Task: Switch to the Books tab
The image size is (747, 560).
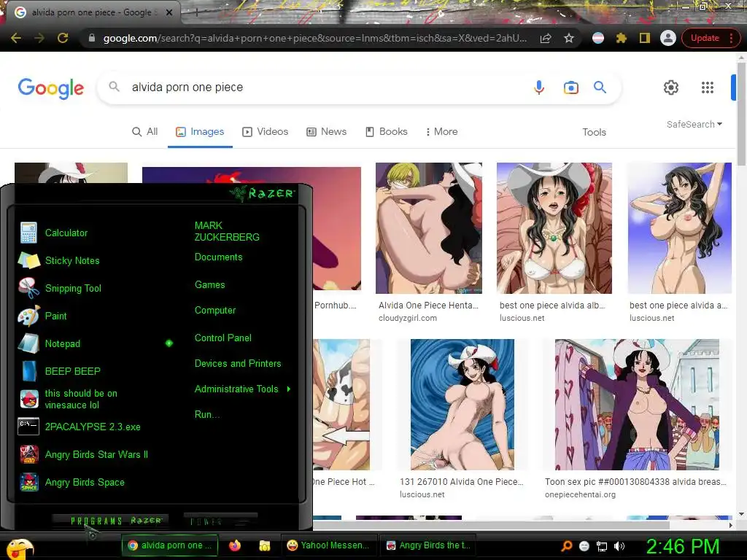Action: coord(387,131)
